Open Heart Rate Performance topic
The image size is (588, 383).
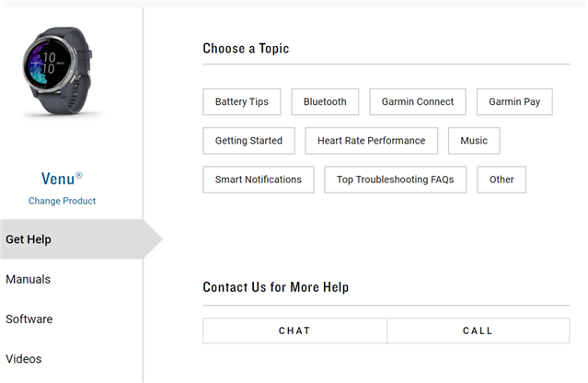coord(371,141)
